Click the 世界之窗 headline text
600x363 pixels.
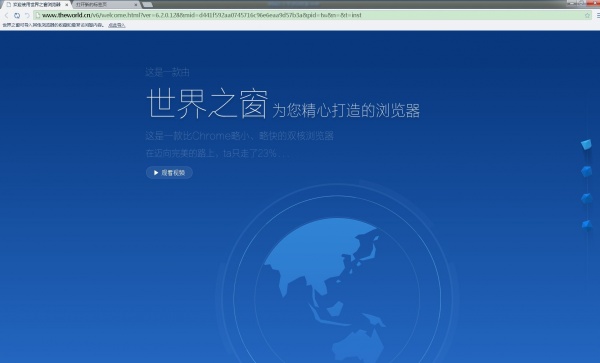point(207,103)
